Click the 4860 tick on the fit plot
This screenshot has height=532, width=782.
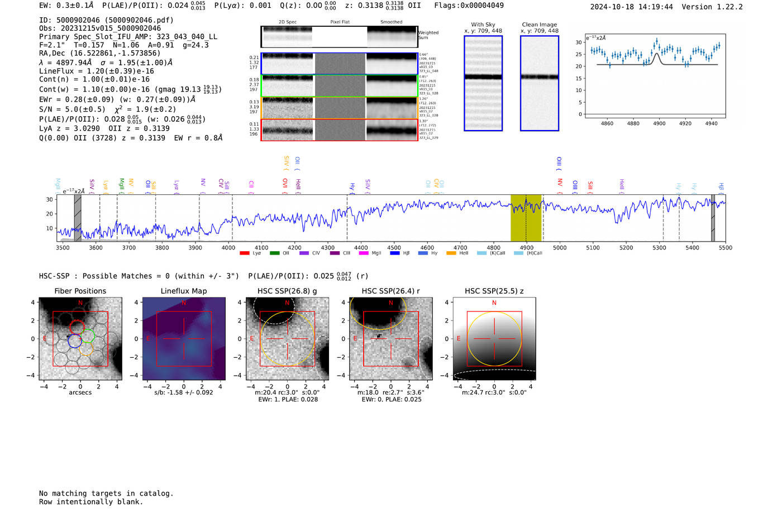pyautogui.click(x=607, y=123)
